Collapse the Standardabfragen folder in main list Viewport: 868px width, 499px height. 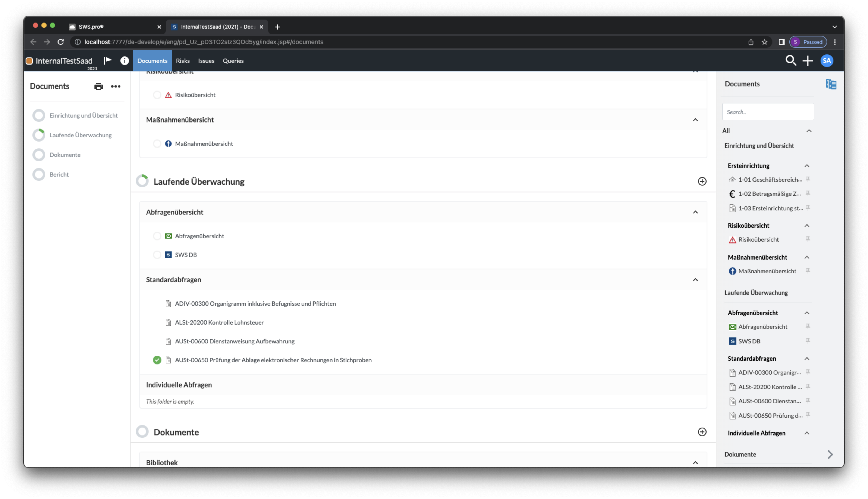coord(695,280)
